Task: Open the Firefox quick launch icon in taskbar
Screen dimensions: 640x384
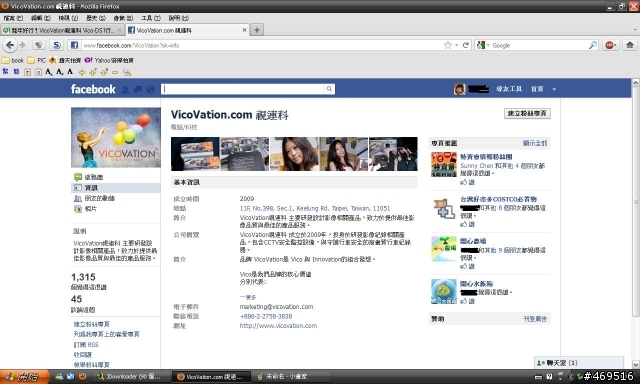Action: pos(82,377)
